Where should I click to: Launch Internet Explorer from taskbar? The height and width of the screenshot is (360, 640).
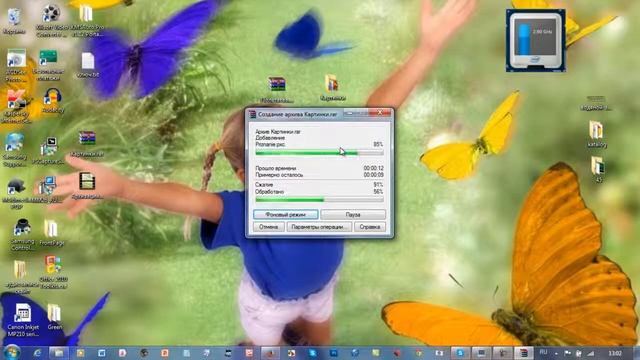coord(37,353)
